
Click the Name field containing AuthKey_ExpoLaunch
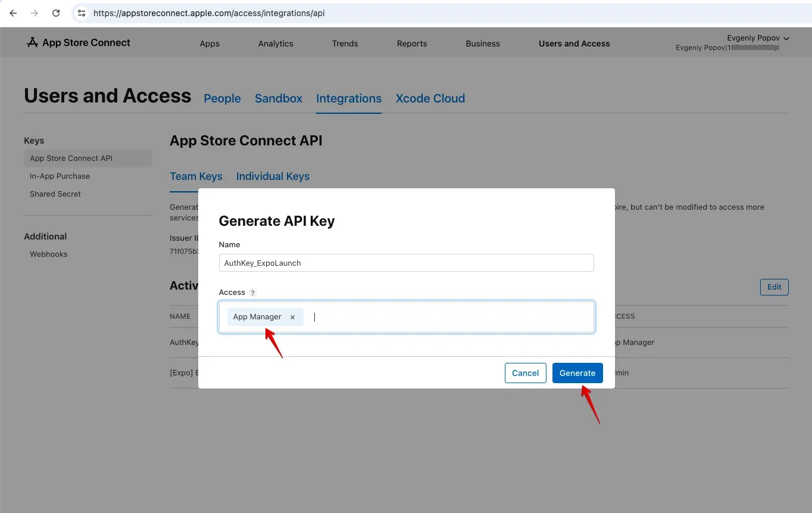[x=407, y=263]
